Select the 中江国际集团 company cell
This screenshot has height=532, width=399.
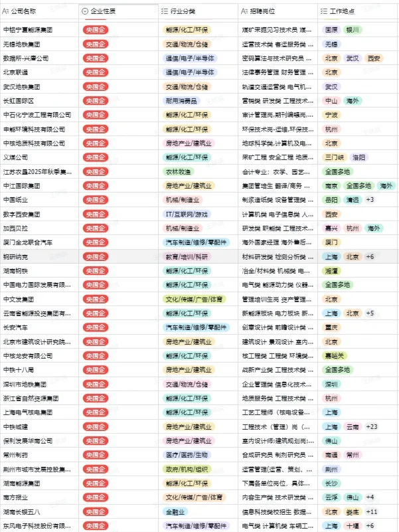click(39, 186)
